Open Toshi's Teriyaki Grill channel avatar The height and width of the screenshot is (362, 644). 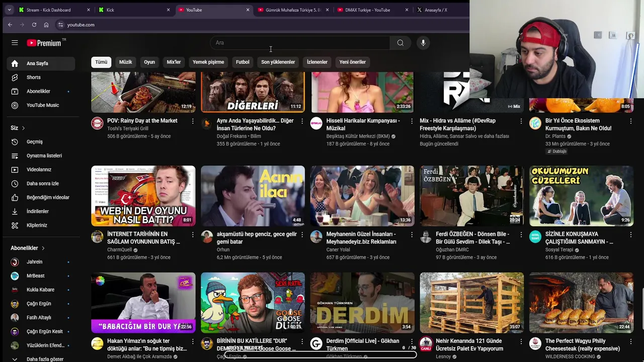(97, 123)
